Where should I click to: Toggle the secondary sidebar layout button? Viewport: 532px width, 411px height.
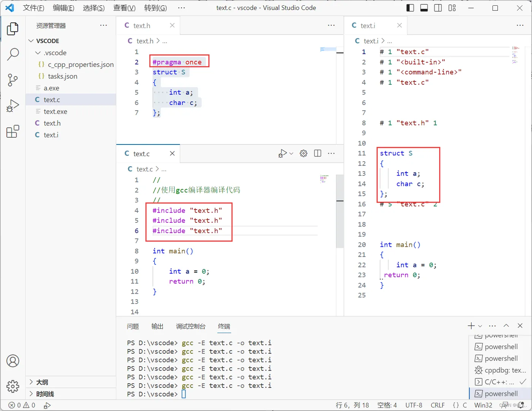(x=438, y=8)
